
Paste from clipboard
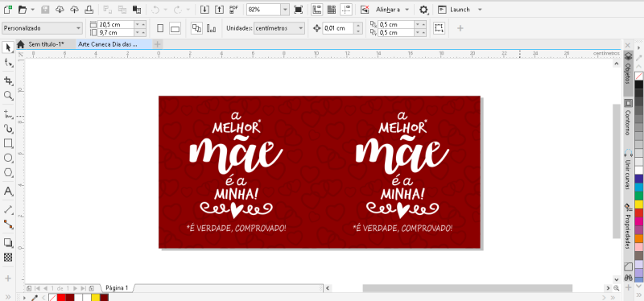point(137,9)
